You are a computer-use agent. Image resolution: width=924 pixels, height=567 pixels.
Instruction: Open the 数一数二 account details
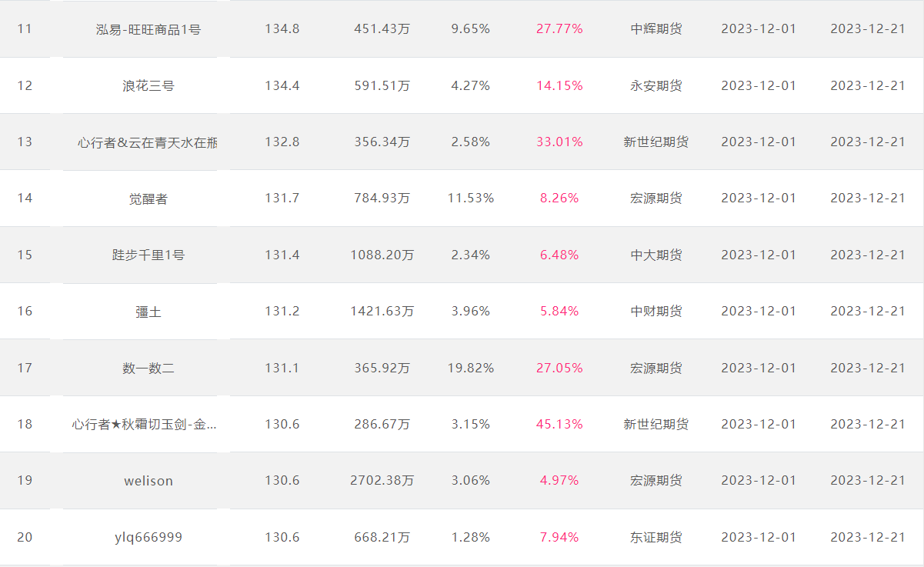tap(148, 368)
